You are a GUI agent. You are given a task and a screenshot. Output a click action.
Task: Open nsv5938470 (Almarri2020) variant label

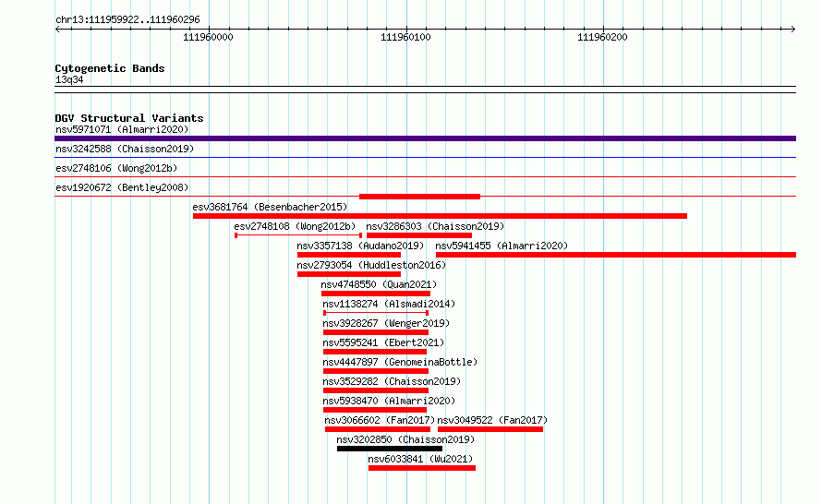coord(389,401)
